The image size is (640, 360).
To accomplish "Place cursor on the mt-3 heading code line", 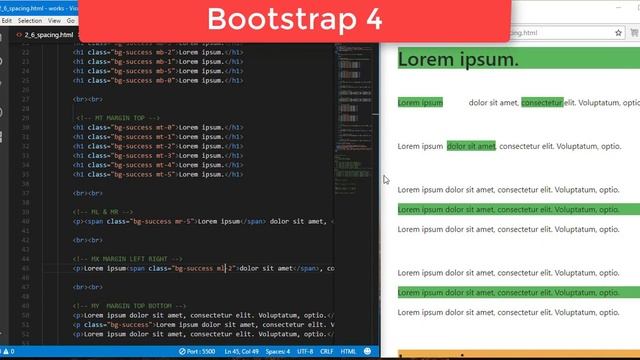I will (x=158, y=156).
